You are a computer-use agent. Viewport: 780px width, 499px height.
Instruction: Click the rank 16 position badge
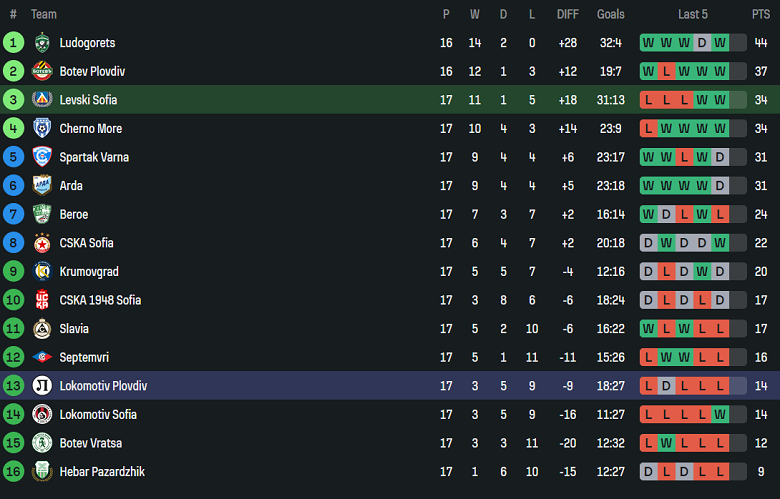click(13, 471)
